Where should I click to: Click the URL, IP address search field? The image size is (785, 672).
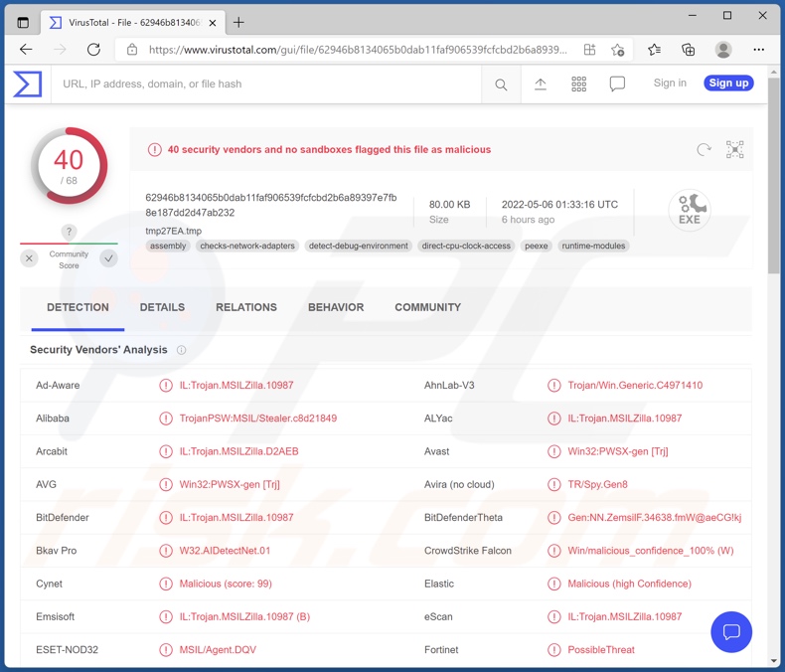pos(265,84)
